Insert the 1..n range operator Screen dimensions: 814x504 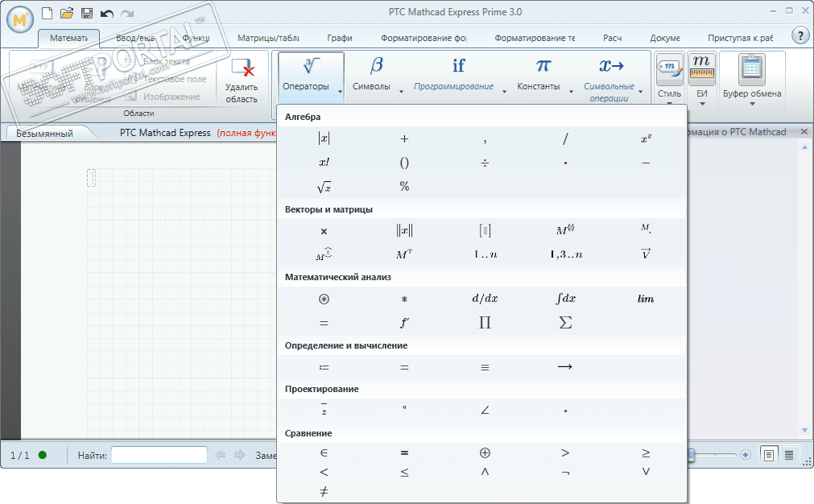(485, 254)
